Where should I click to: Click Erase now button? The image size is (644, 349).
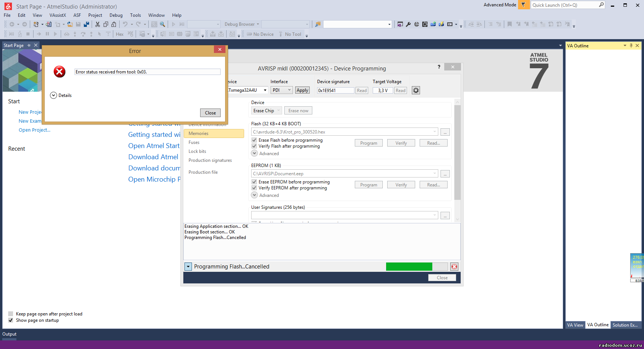pos(298,111)
